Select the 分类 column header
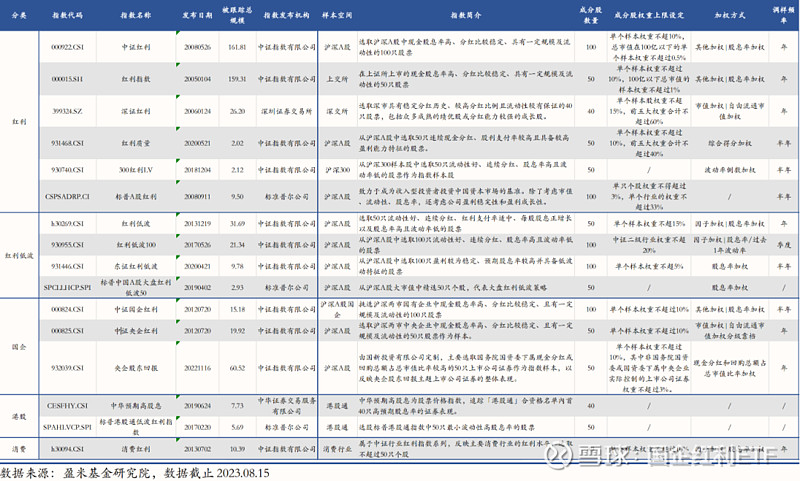Viewport: 800px width, 481px height. [x=19, y=15]
